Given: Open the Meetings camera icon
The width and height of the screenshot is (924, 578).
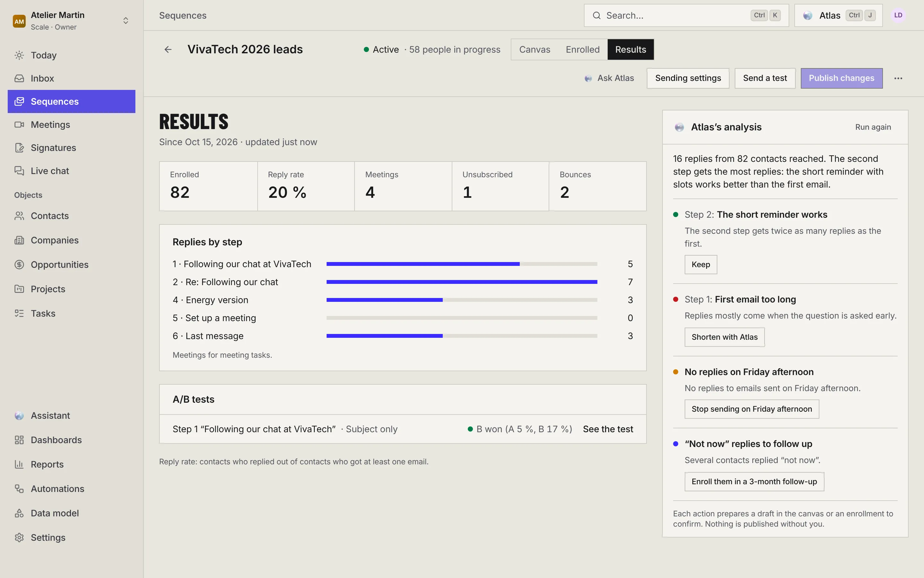Looking at the screenshot, I should (19, 125).
